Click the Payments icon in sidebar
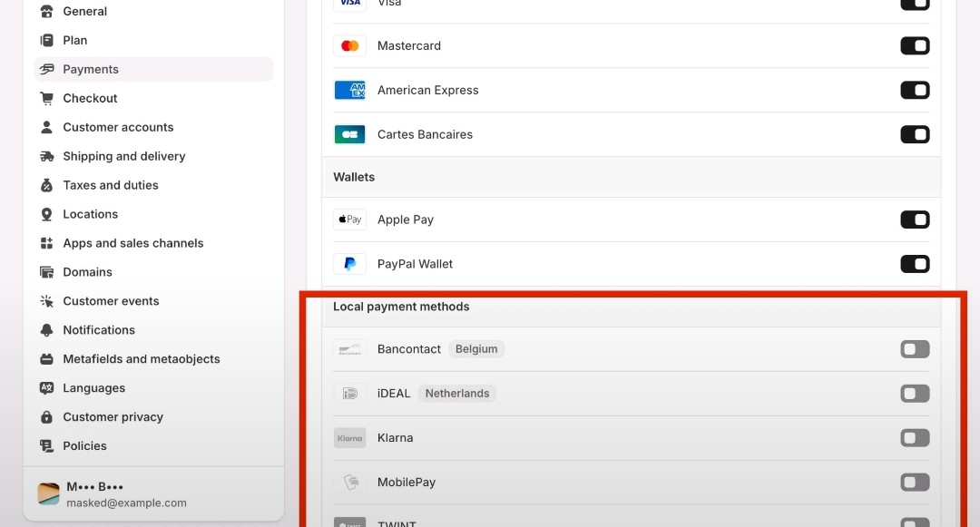 tap(46, 69)
